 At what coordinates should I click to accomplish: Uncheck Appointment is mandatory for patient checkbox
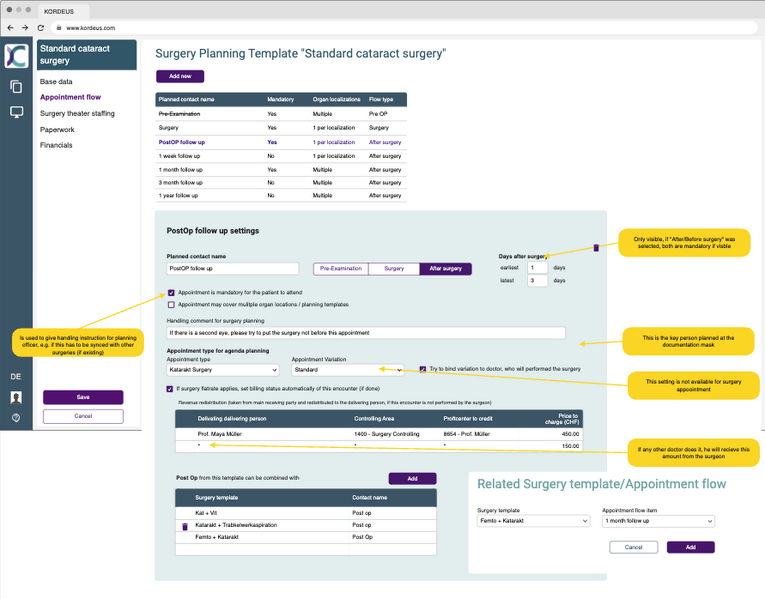point(171,293)
